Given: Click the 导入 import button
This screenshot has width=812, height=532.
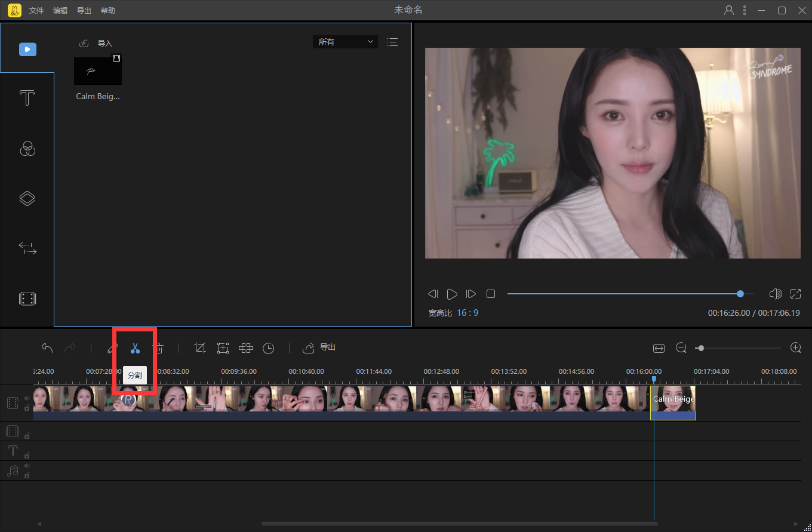Looking at the screenshot, I should [96, 43].
